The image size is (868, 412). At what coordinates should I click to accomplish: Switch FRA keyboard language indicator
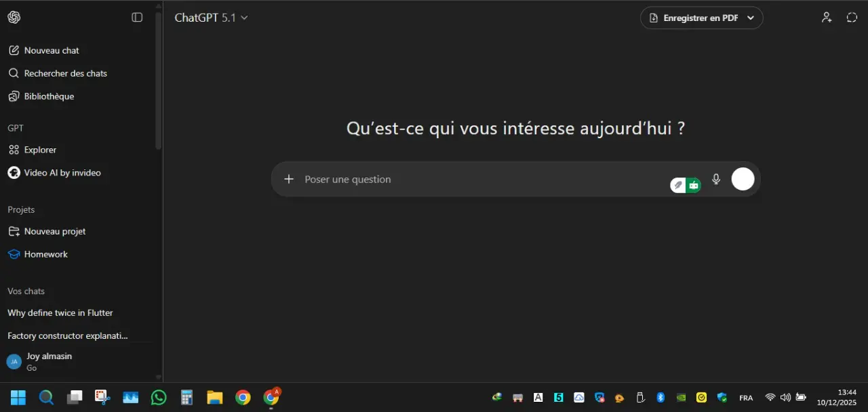tap(746, 398)
